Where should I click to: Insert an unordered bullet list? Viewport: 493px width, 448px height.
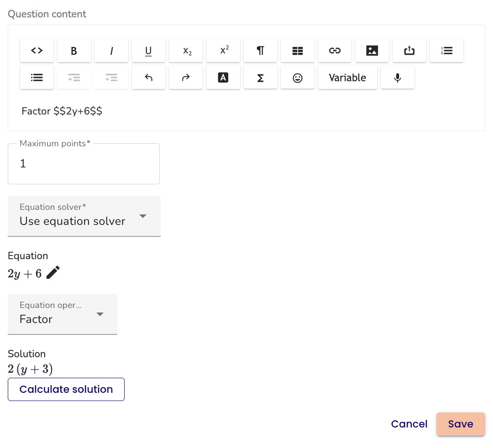(37, 78)
